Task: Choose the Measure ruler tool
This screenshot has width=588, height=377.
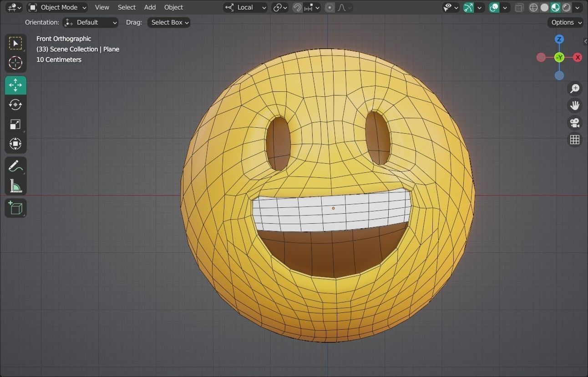Action: [x=15, y=186]
